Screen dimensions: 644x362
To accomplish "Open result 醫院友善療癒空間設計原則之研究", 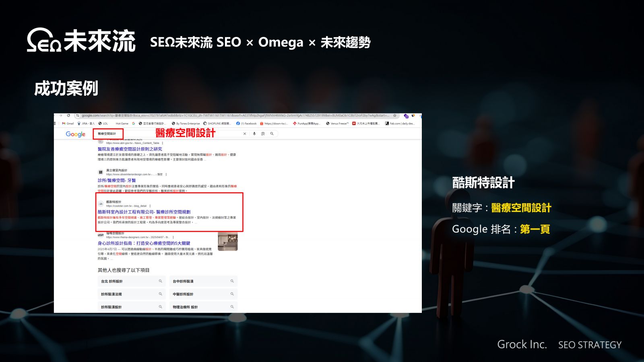I will click(x=130, y=149).
